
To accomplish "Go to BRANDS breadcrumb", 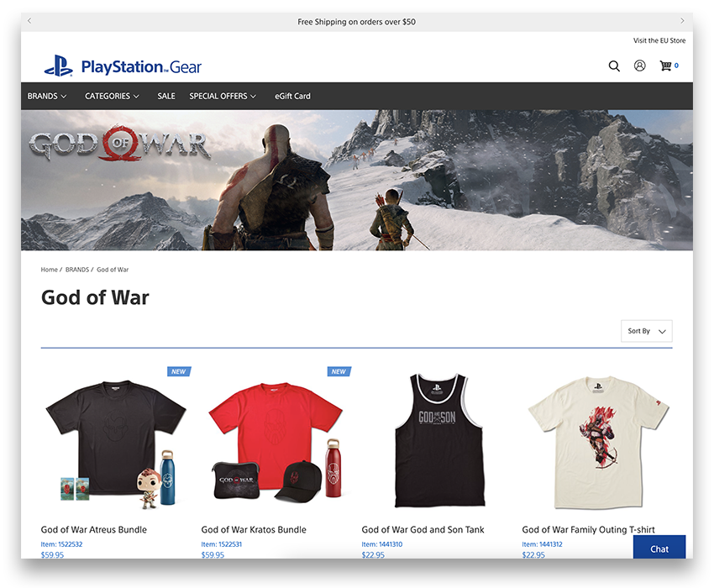I will 77,270.
